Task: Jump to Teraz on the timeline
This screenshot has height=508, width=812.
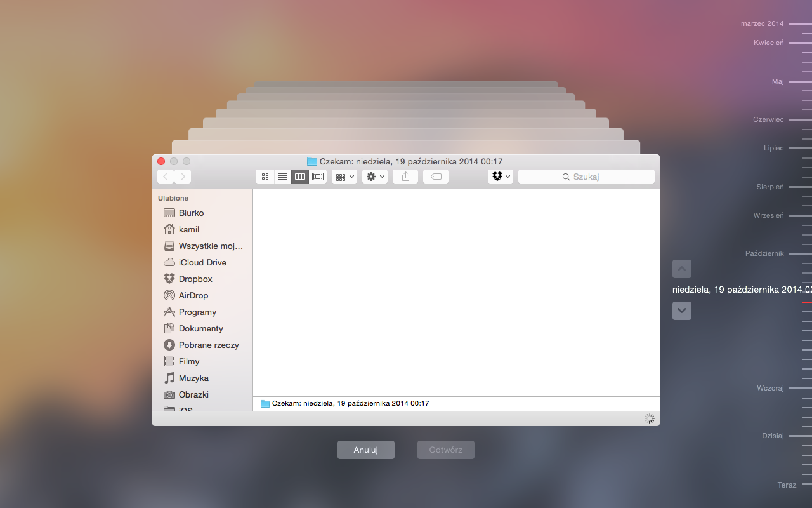Action: point(787,485)
